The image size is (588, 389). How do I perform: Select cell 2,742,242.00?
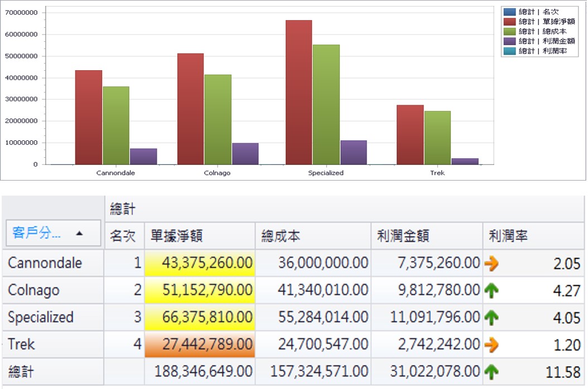[427, 344]
